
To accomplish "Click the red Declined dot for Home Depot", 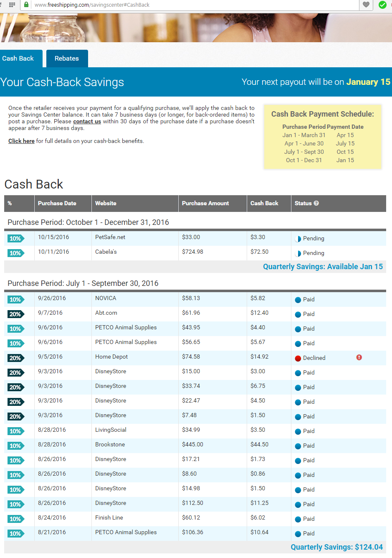I will 298,358.
